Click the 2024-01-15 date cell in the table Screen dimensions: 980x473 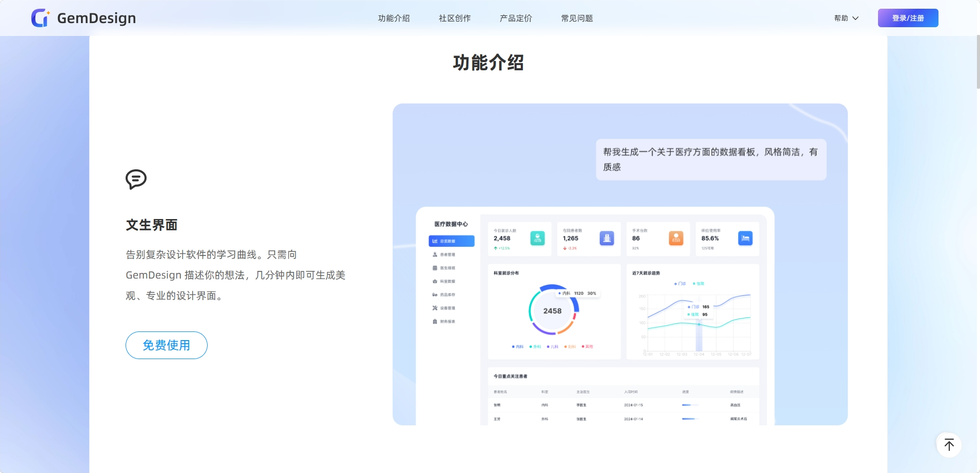click(634, 405)
